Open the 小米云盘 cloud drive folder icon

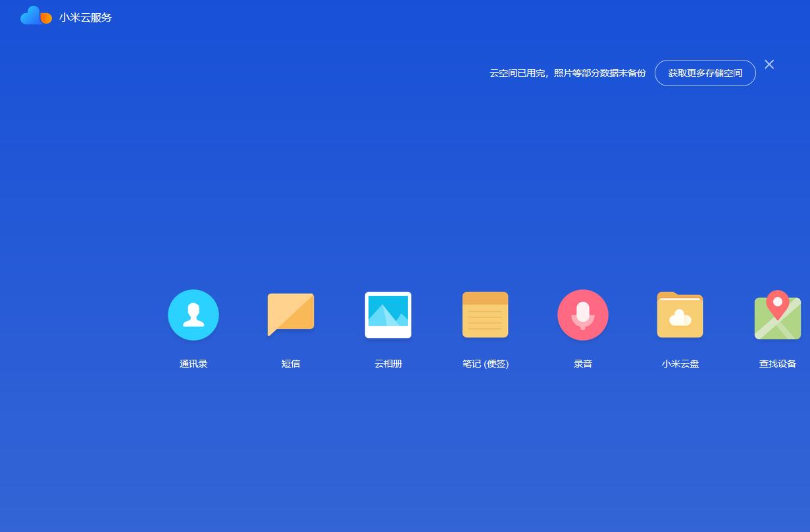coord(680,315)
